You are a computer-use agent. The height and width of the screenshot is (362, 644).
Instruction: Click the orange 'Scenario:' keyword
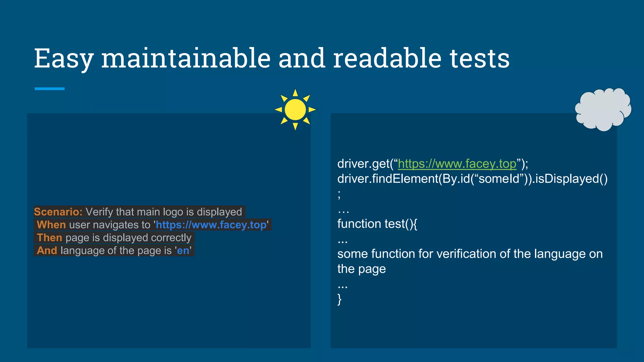click(58, 212)
